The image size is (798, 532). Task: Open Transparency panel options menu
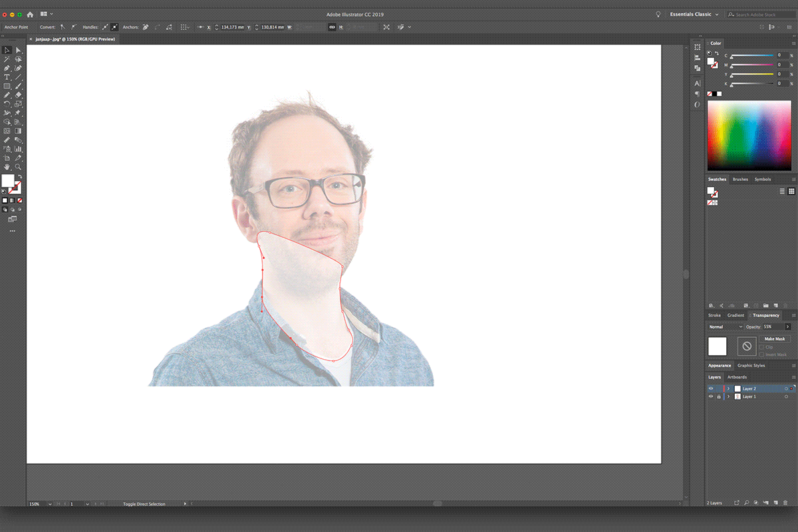793,315
